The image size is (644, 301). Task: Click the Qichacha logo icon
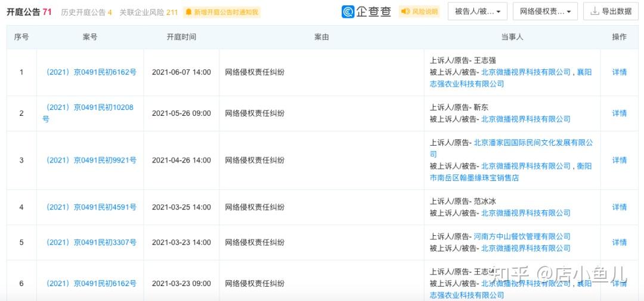pyautogui.click(x=348, y=12)
